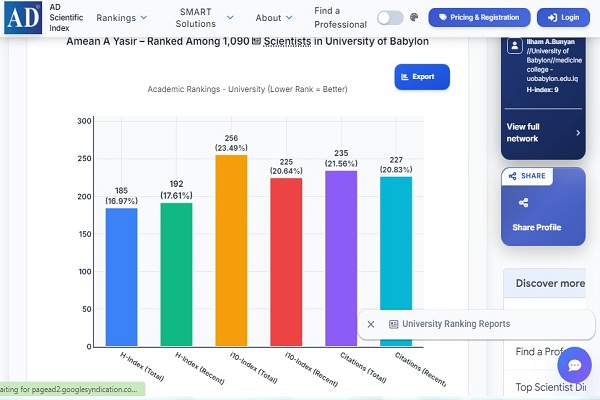Click the profile avatar icon for Ilham A.Bunyan
The image size is (600, 400).
coord(515,46)
